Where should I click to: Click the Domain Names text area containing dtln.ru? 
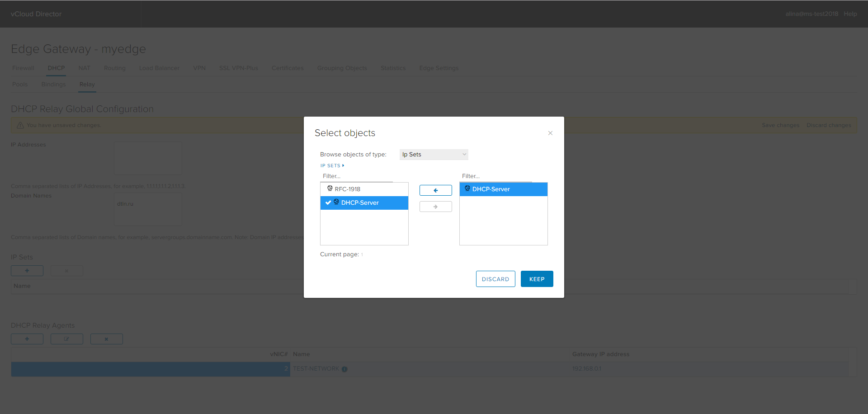pos(148,208)
